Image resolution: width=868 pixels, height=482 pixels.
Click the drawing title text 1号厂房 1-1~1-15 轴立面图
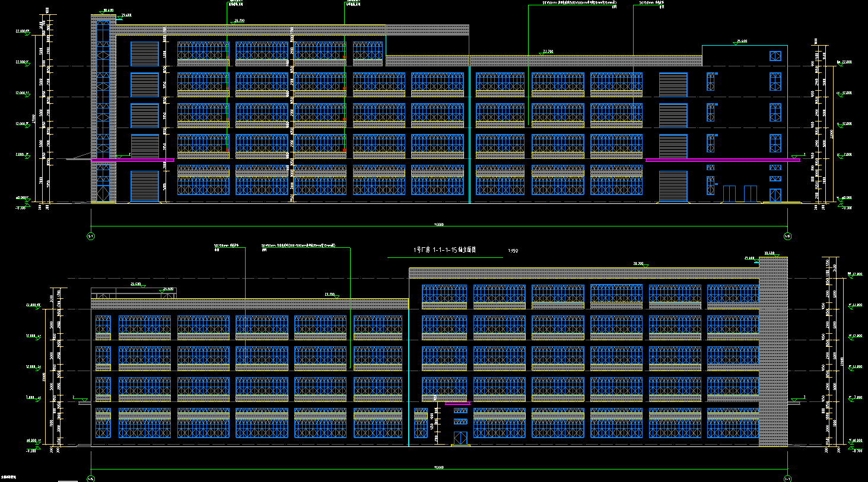445,250
